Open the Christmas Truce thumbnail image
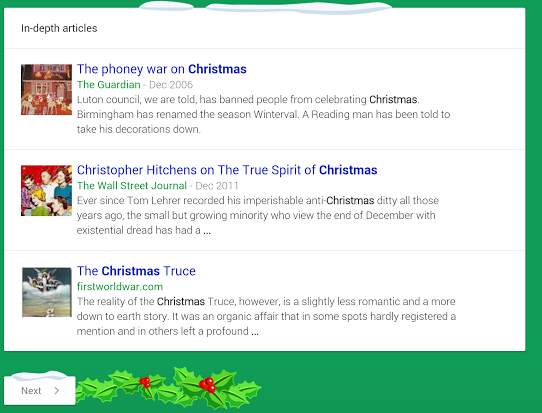This screenshot has width=542, height=413. (x=47, y=292)
